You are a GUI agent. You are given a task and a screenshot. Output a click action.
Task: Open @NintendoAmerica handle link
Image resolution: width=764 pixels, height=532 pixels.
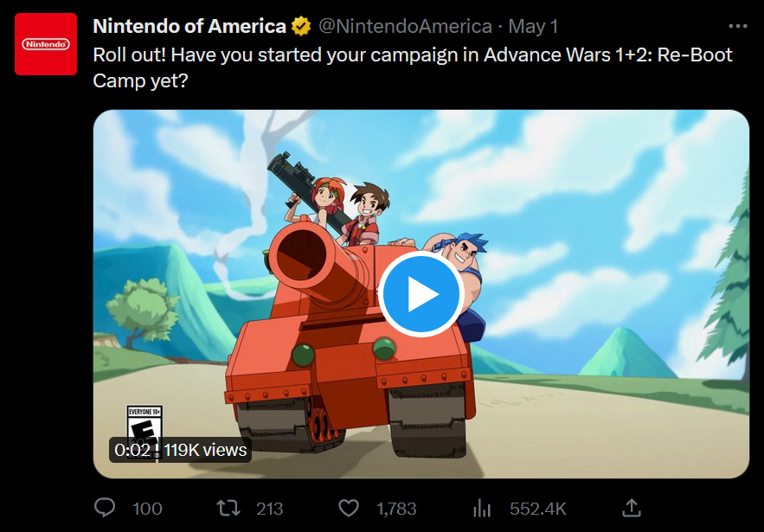[x=402, y=26]
